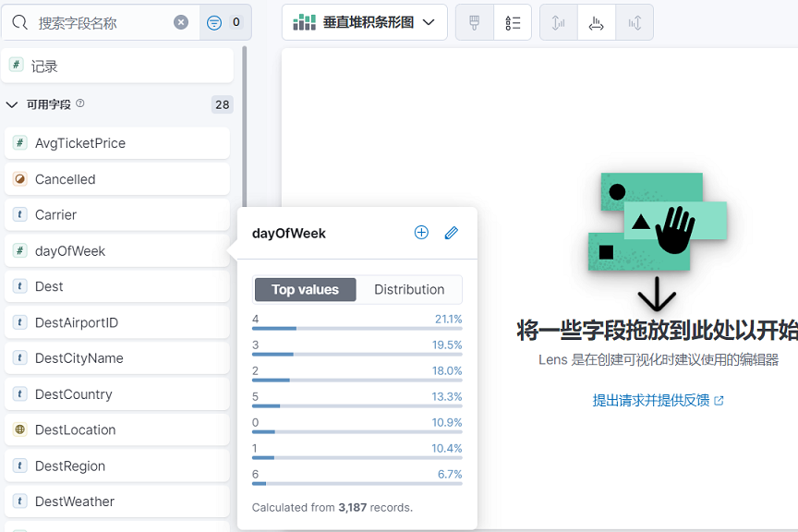Image resolution: width=798 pixels, height=532 pixels.
Task: Focus the field name search input
Action: [102, 22]
